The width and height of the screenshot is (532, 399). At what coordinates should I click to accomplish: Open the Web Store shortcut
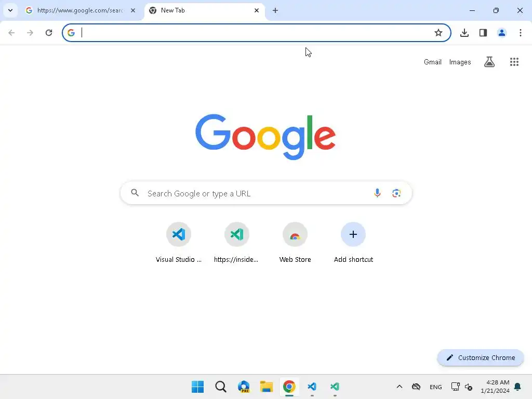(x=295, y=243)
